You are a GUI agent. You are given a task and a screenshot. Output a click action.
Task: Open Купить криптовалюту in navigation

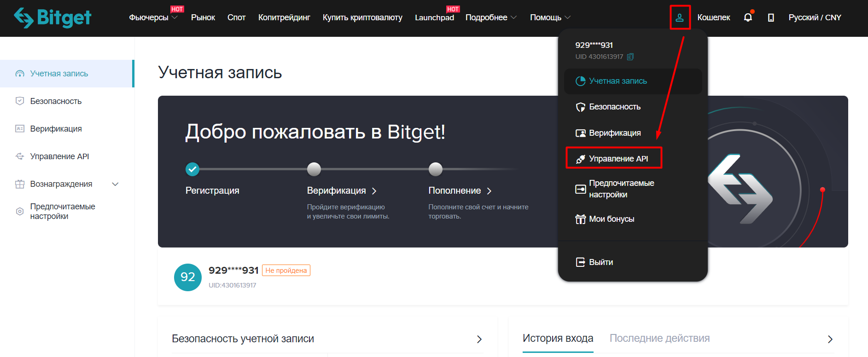click(362, 17)
